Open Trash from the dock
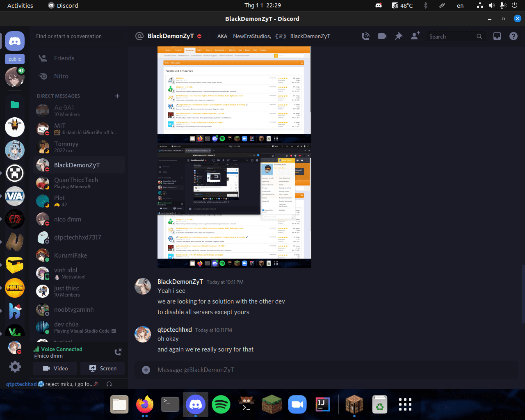 [380, 405]
